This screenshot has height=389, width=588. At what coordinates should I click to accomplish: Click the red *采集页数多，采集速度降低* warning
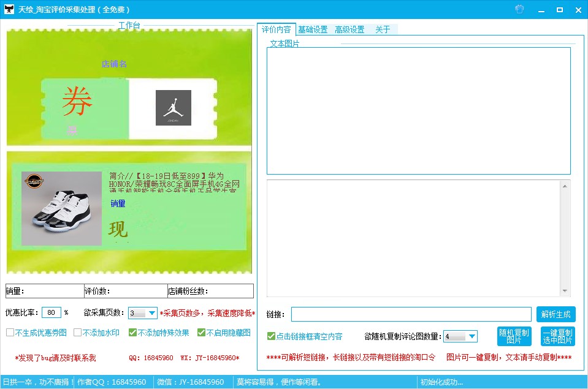tap(208, 313)
